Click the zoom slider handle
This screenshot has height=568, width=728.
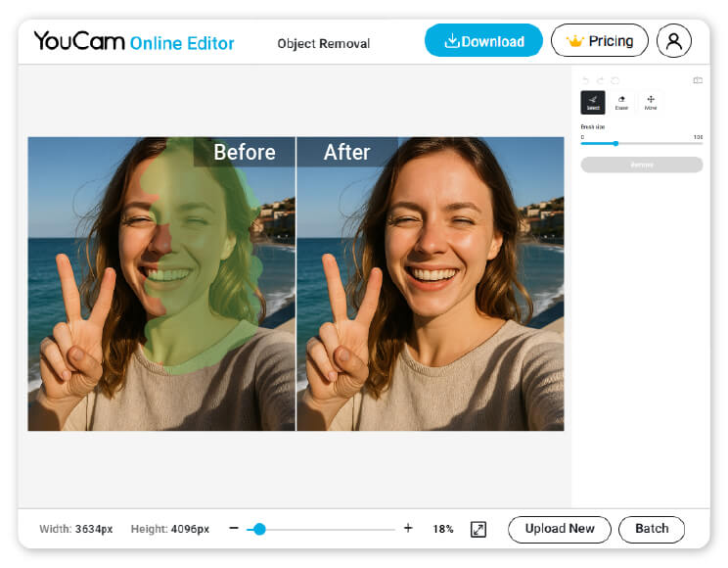pyautogui.click(x=259, y=529)
